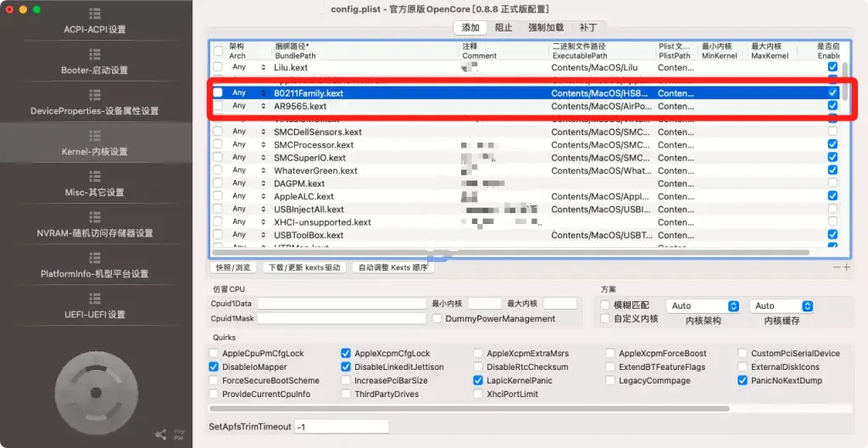Select the SMCSuperIO.kext row
Viewport: 868px width, 448px height.
(525, 158)
